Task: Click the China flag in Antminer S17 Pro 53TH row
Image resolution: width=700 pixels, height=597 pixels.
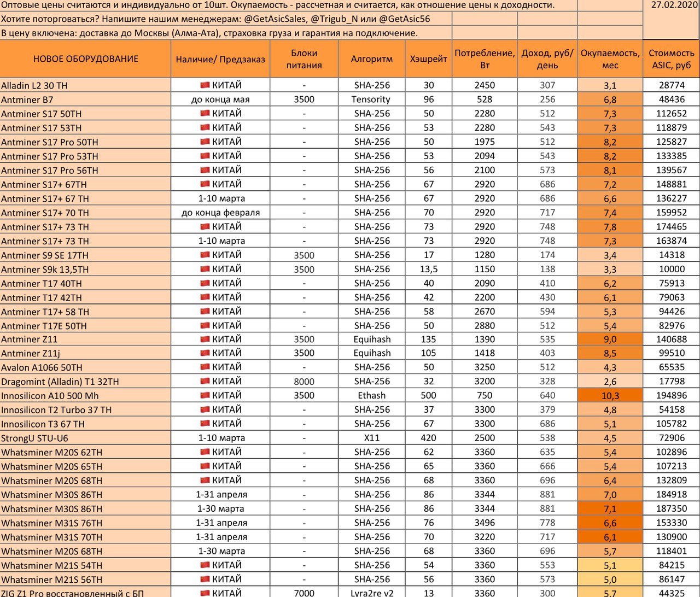Action: pos(205,156)
